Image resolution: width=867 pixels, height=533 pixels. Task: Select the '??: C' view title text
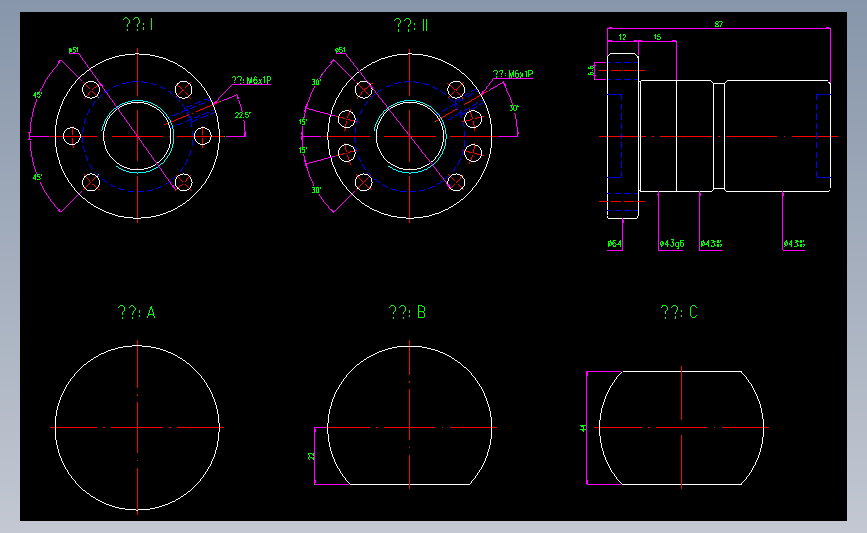click(679, 312)
